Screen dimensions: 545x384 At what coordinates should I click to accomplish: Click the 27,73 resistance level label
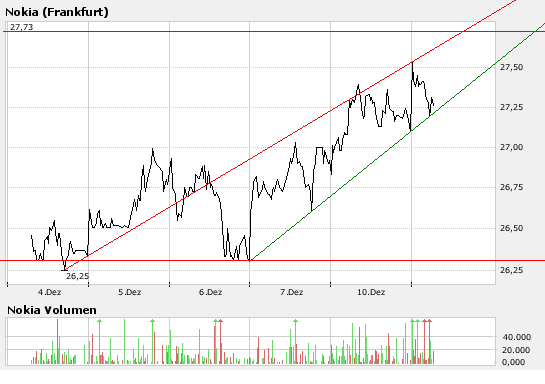[22, 27]
